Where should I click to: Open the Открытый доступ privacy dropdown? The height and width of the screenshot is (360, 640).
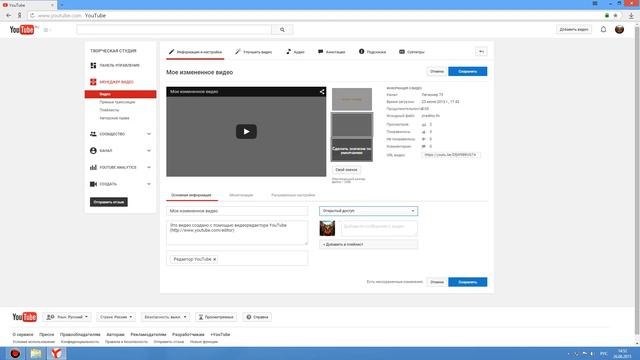pos(369,211)
